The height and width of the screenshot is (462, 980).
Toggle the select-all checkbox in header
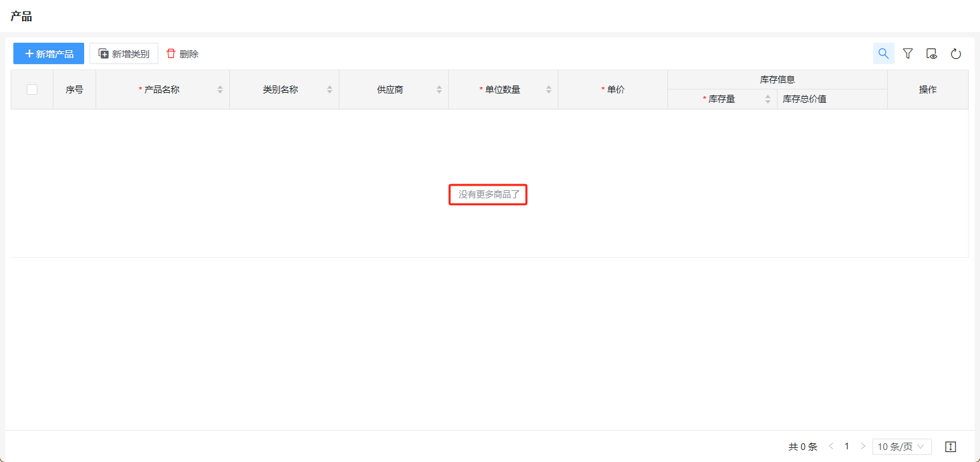pos(32,89)
